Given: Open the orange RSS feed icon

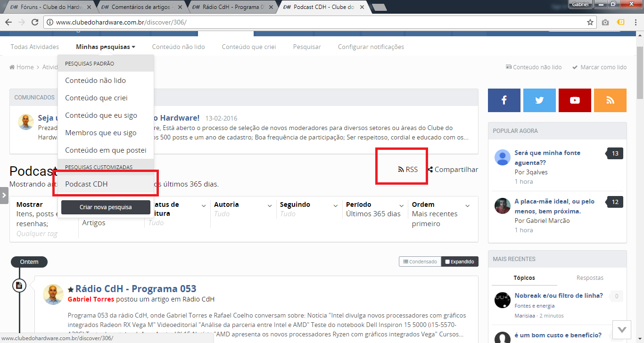Looking at the screenshot, I should coord(610,100).
